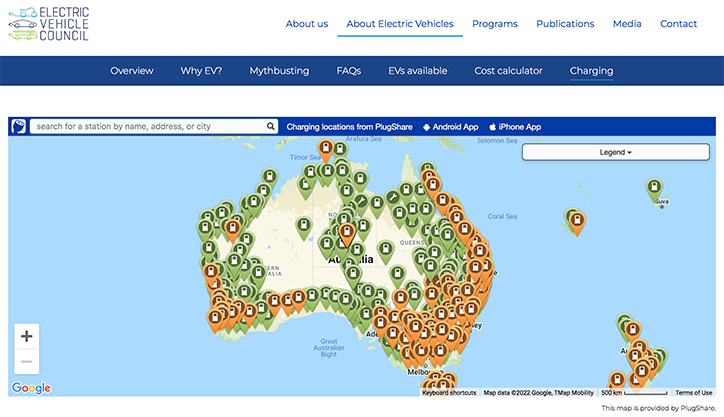Open Keyboard shortcuts on map
The width and height of the screenshot is (724, 417).
[x=449, y=393]
